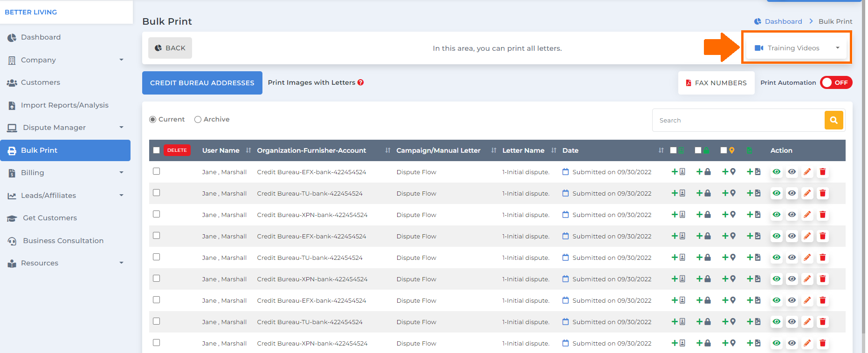The image size is (868, 353).
Task: Check the address pin header checkbox
Action: (x=724, y=150)
